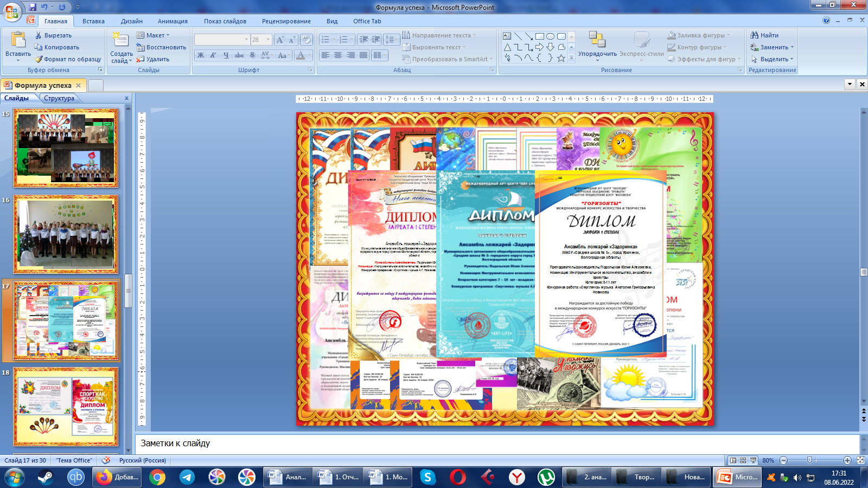Click the Office round button
This screenshot has height=488, width=868.
click(12, 11)
